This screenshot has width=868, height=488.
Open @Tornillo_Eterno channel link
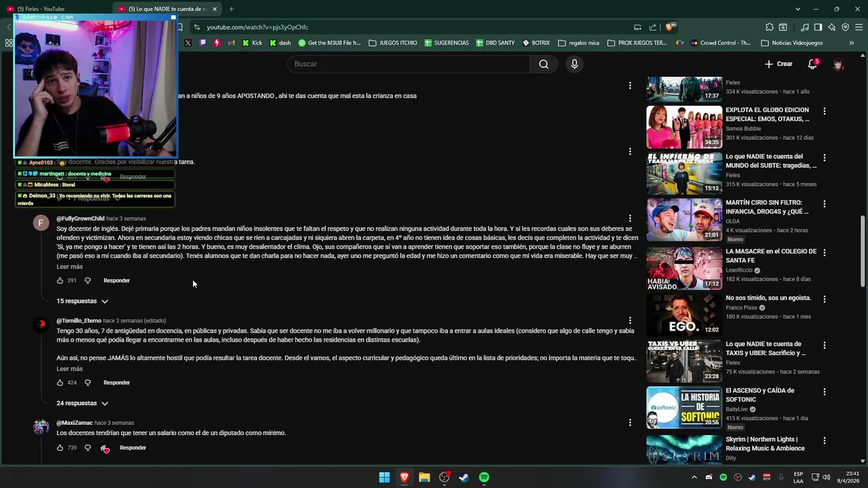point(79,321)
